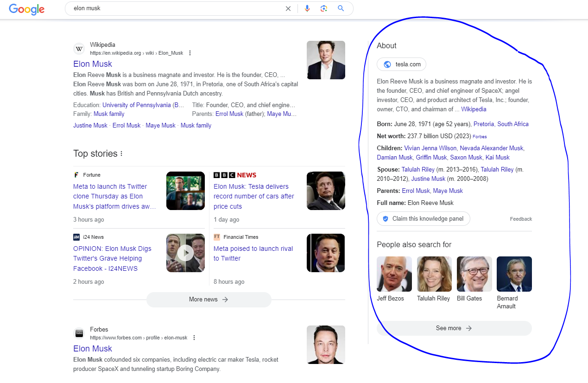The image size is (588, 383).
Task: Click the Fortune source icon
Action: pyautogui.click(x=76, y=175)
